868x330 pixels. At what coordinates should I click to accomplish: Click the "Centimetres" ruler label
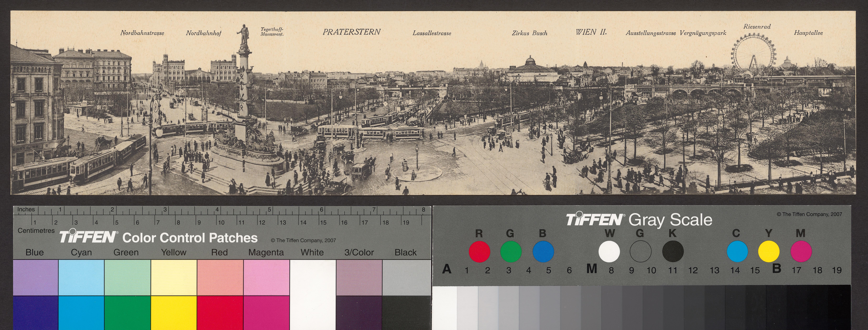(36, 231)
